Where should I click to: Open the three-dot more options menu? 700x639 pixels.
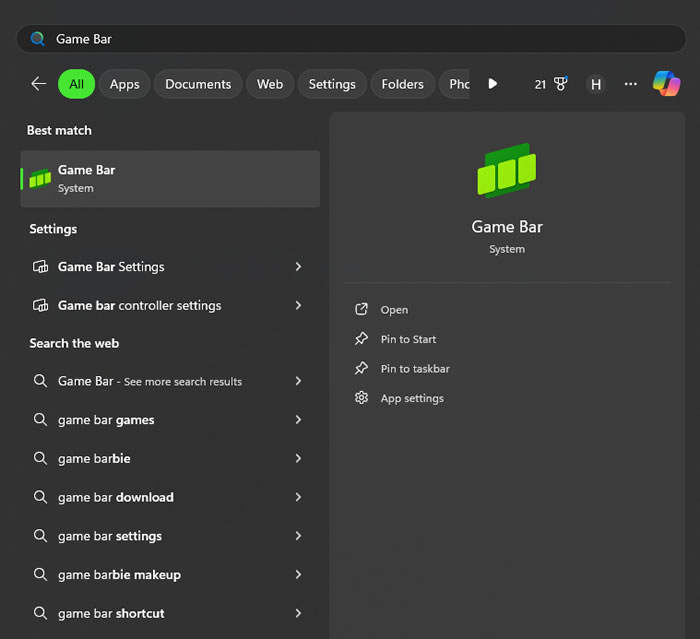click(x=630, y=84)
